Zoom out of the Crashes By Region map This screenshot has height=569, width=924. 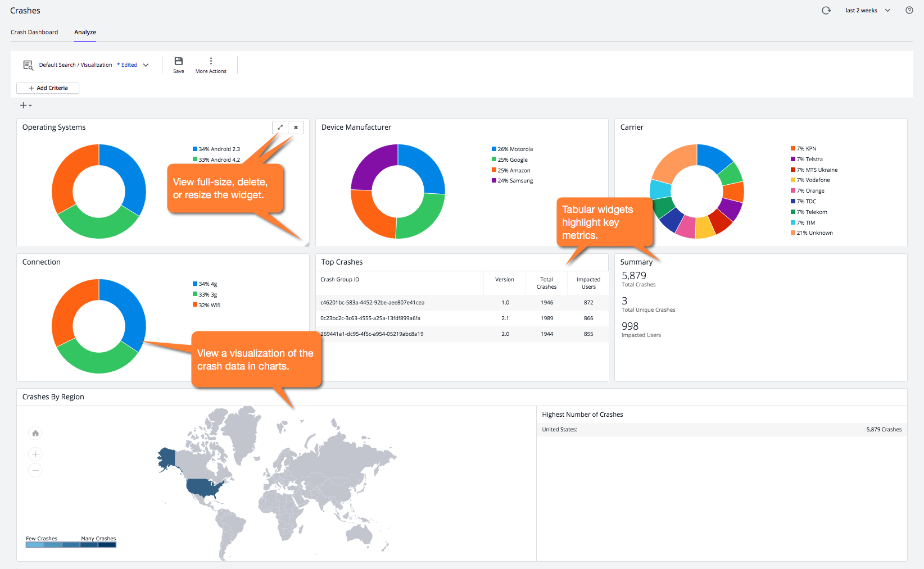[35, 470]
